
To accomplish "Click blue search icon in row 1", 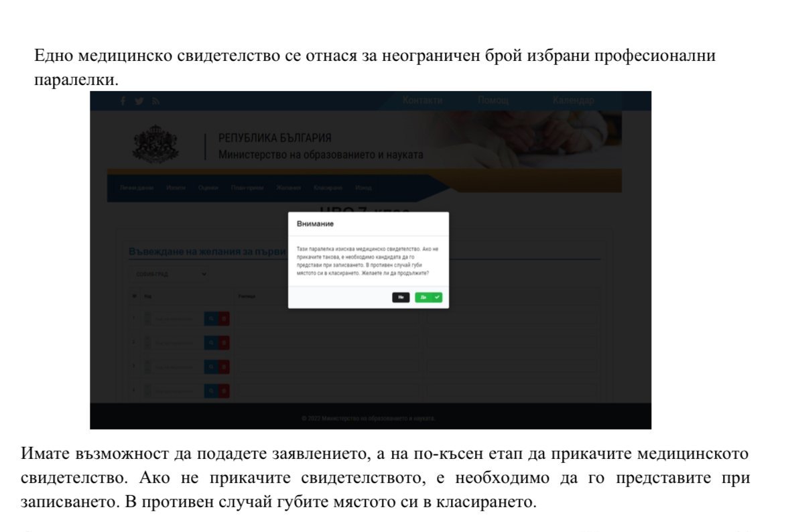I will point(210,319).
